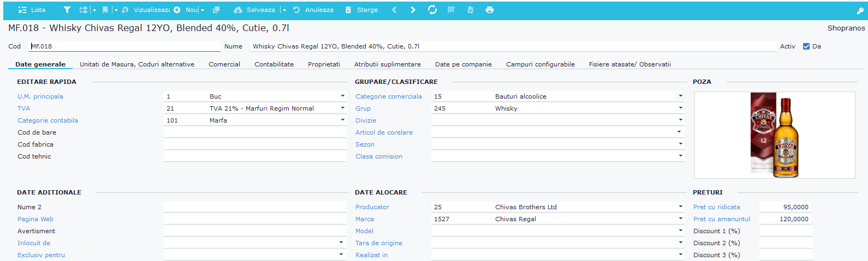Open the Contabilitate tab

[274, 64]
